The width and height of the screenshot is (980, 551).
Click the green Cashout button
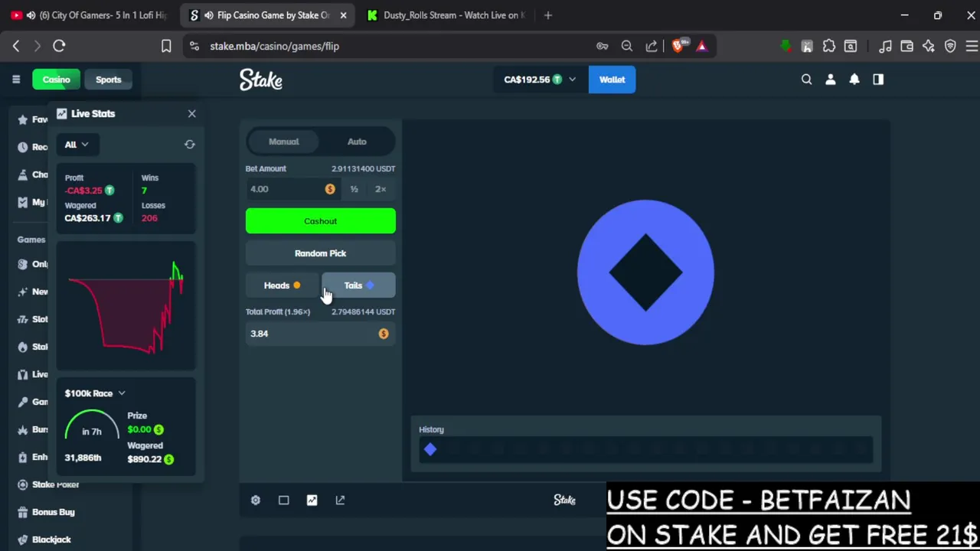click(321, 221)
